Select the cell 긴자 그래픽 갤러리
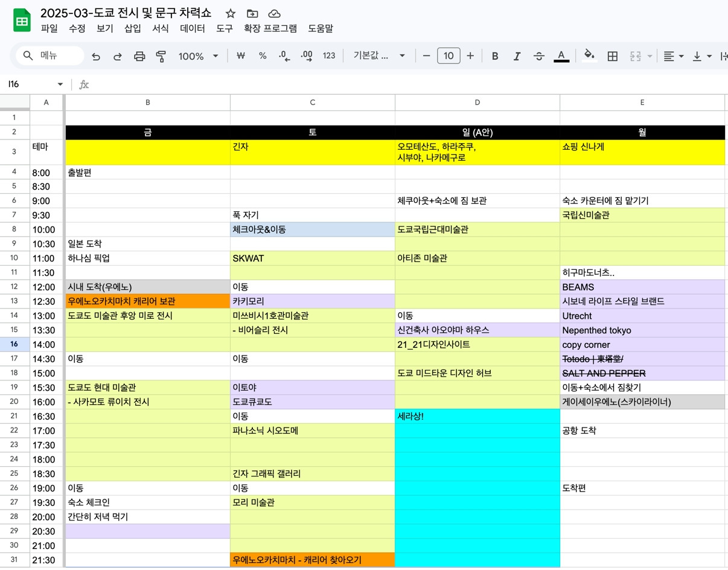The width and height of the screenshot is (728, 570). 313,473
